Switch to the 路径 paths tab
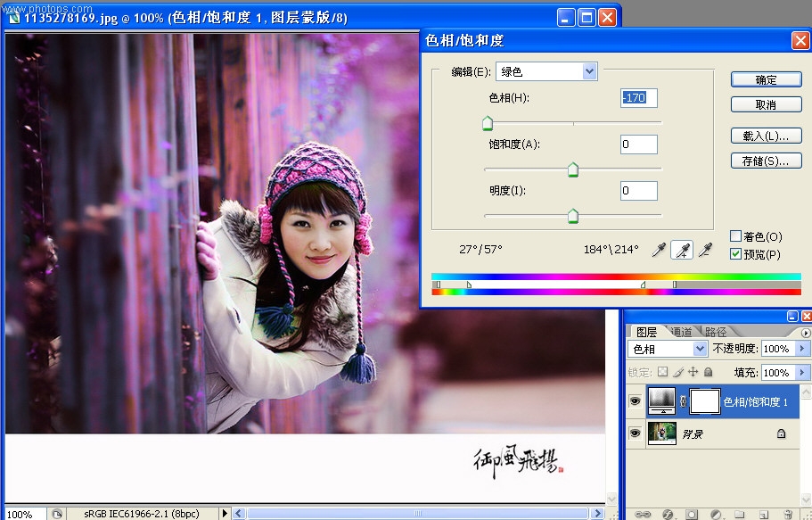 (715, 332)
